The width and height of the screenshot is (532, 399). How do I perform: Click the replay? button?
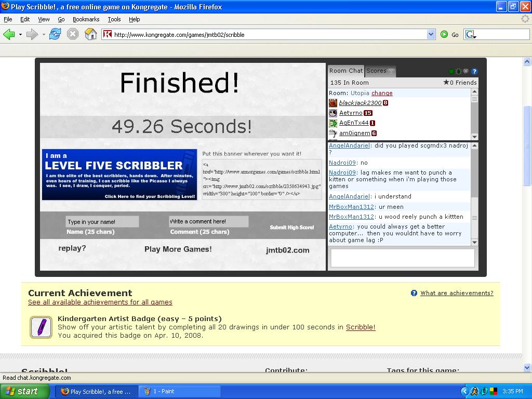(x=72, y=248)
